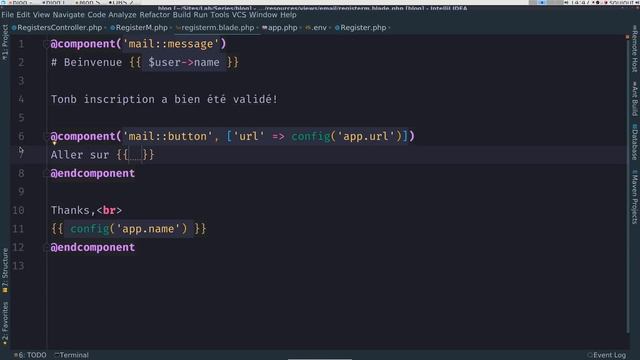The width and height of the screenshot is (640, 360).
Task: Open the Event Log
Action: [x=607, y=355]
